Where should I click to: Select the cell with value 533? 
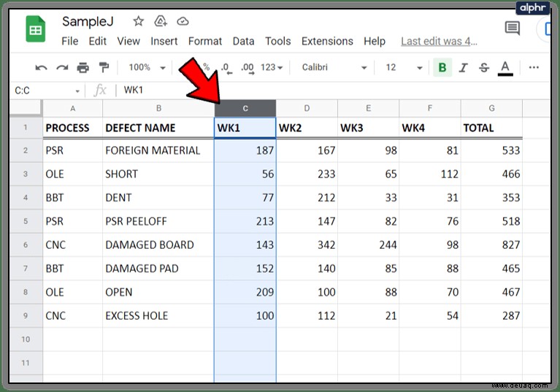(492, 150)
